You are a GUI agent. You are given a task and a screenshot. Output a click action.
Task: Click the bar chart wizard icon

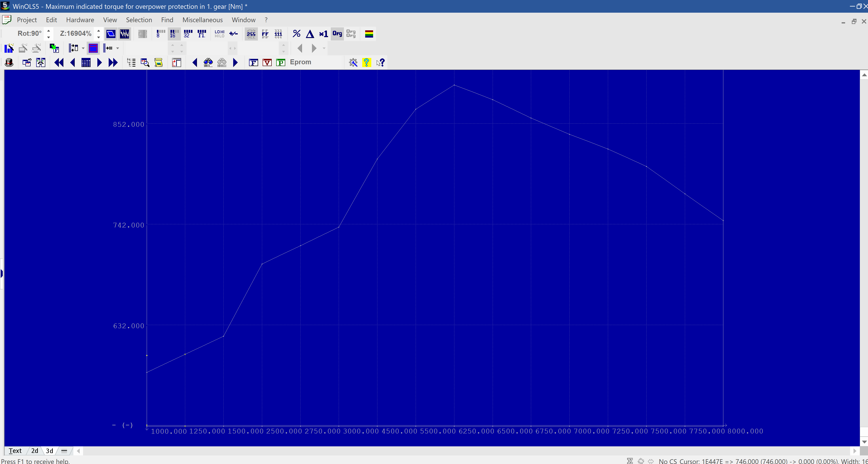click(x=9, y=48)
